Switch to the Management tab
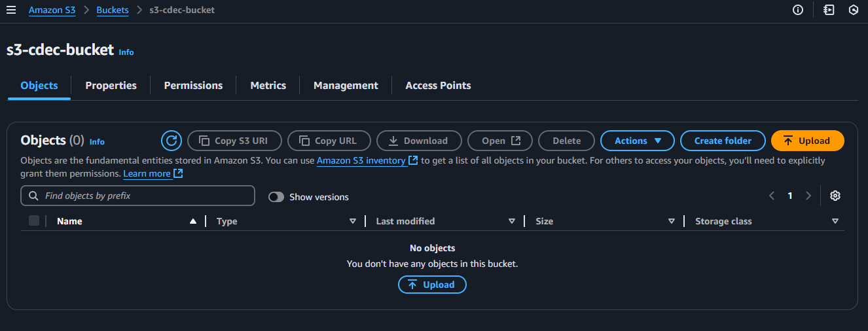 [x=346, y=86]
